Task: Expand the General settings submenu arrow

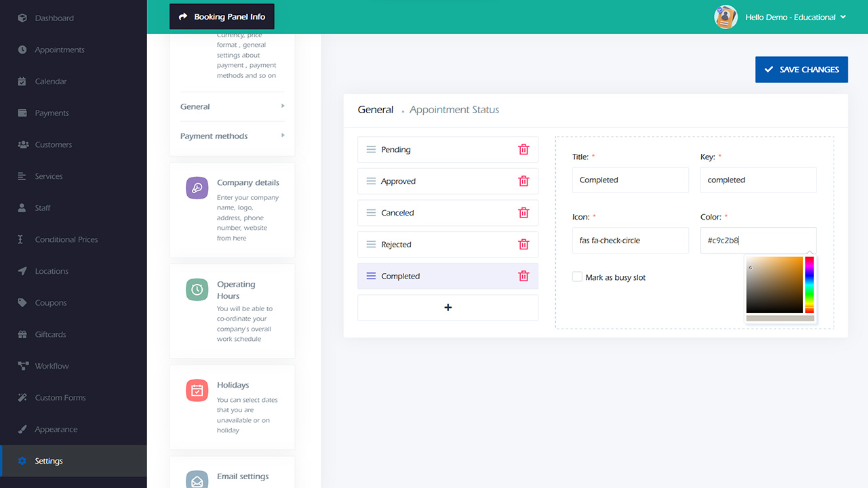Action: click(x=283, y=106)
